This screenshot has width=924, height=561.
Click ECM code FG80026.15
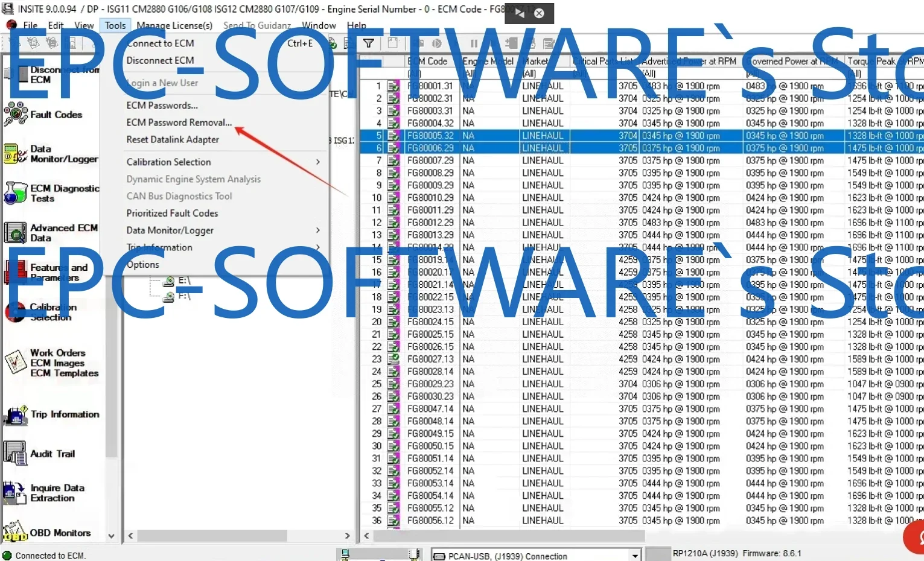click(x=430, y=347)
